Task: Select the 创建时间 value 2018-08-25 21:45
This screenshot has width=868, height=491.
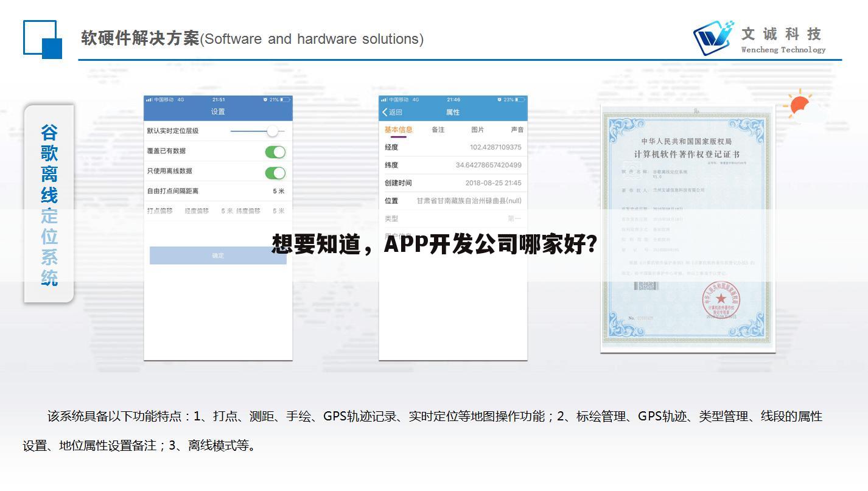Action: click(493, 183)
